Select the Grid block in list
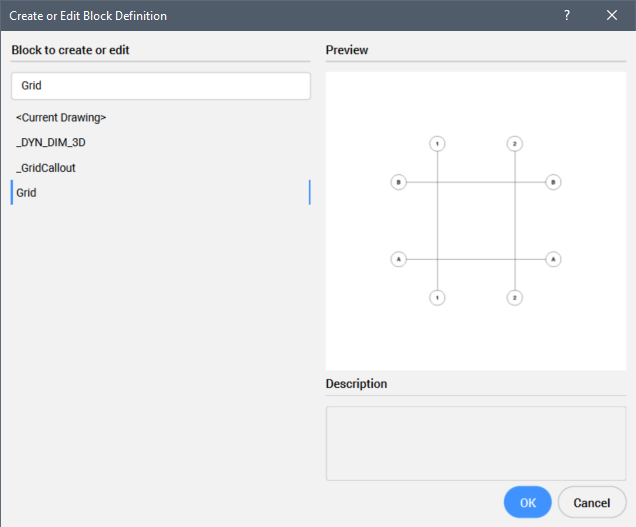The width and height of the screenshot is (636, 527). click(x=27, y=192)
